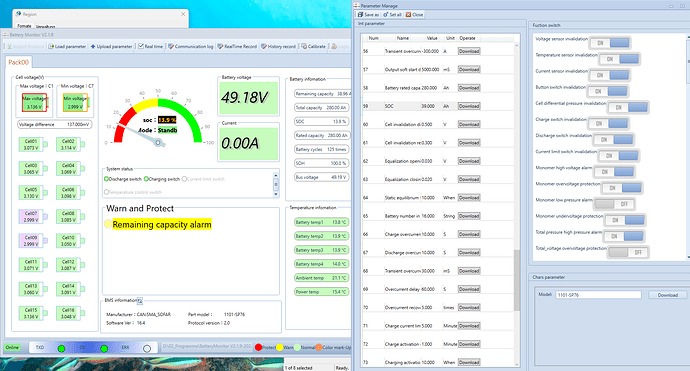Toggle Cell differential pressure invalidation switch
690x371 pixels.
628,107
